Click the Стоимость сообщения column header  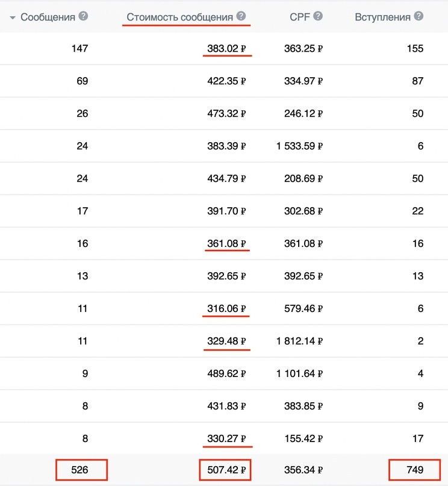pyautogui.click(x=179, y=17)
